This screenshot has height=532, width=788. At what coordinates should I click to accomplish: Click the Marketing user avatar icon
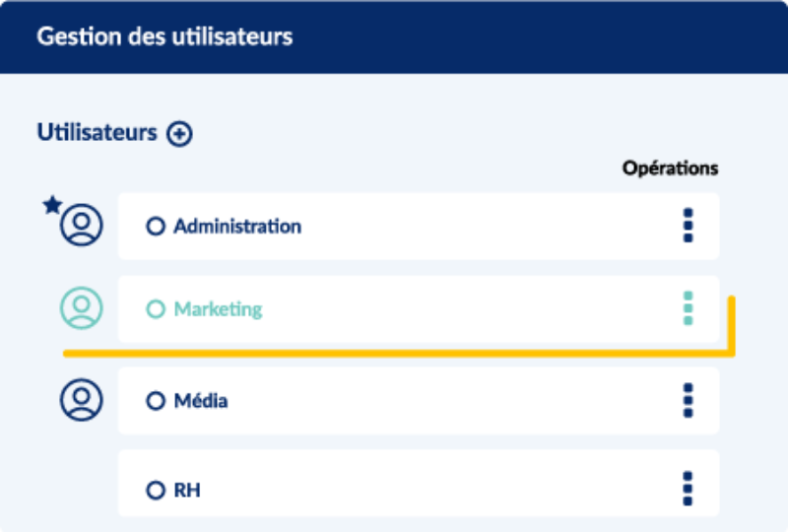pyautogui.click(x=82, y=308)
